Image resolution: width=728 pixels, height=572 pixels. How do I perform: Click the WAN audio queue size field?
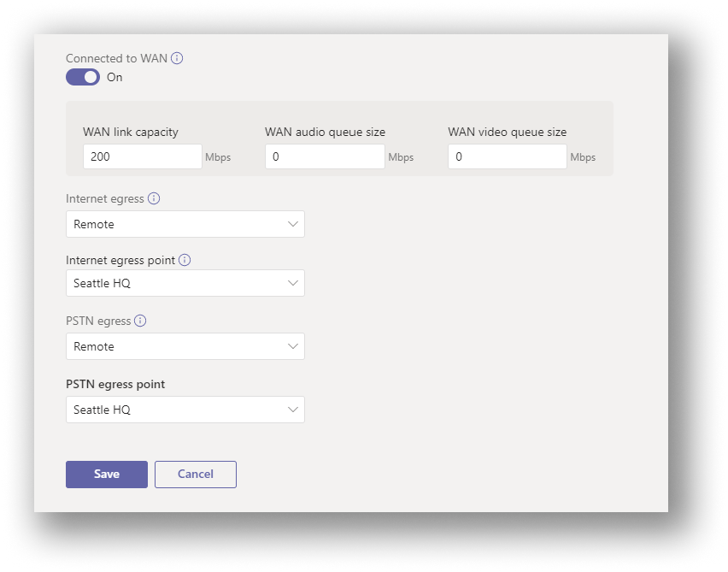[325, 156]
